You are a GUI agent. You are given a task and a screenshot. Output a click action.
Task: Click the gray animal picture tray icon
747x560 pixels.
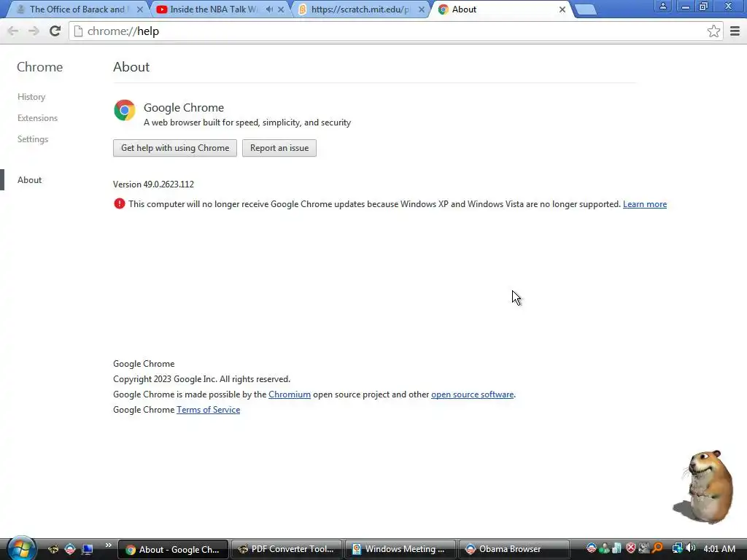(x=643, y=548)
